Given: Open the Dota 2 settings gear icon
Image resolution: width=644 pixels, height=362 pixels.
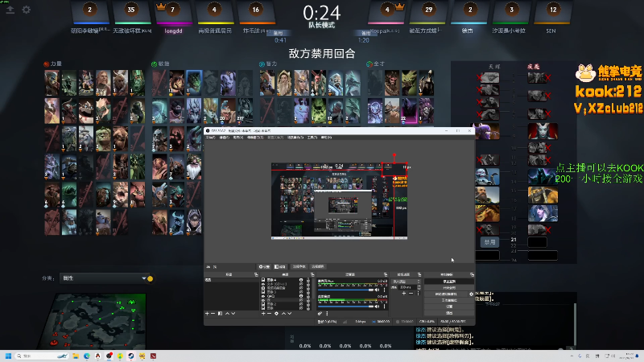Looking at the screenshot, I should point(27,10).
